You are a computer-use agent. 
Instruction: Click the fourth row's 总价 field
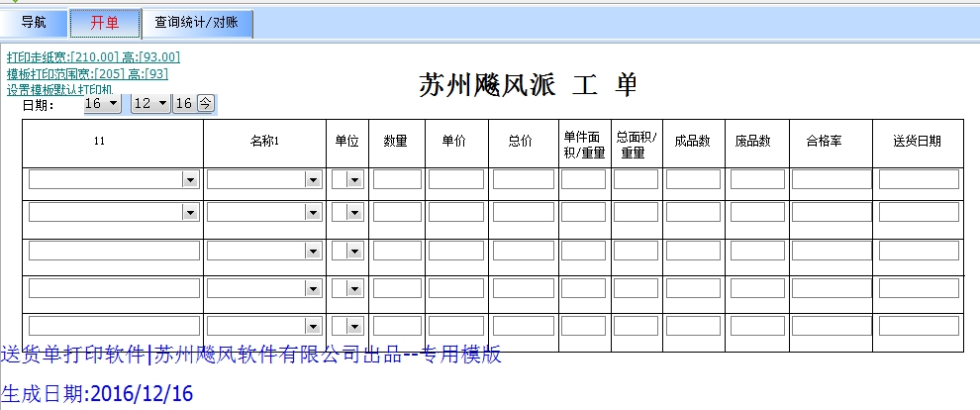point(524,288)
